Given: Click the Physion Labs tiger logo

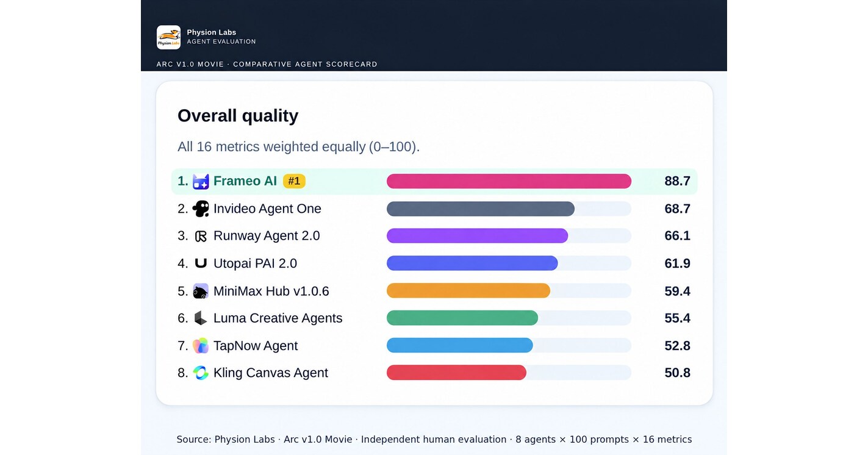Looking at the screenshot, I should pyautogui.click(x=168, y=37).
